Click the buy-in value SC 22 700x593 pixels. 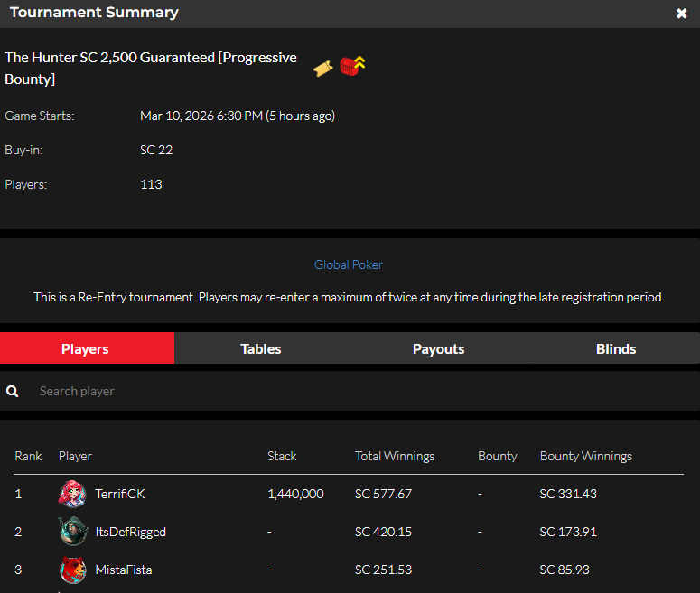[156, 150]
